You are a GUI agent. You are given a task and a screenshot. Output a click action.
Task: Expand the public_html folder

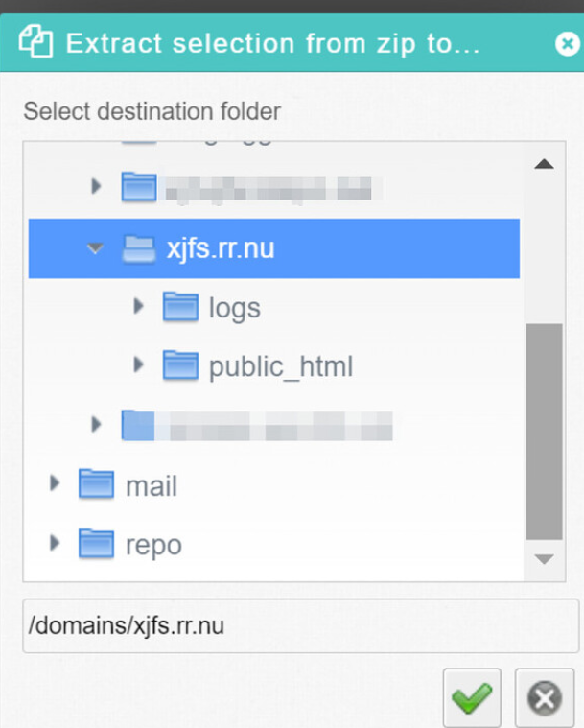(x=139, y=364)
